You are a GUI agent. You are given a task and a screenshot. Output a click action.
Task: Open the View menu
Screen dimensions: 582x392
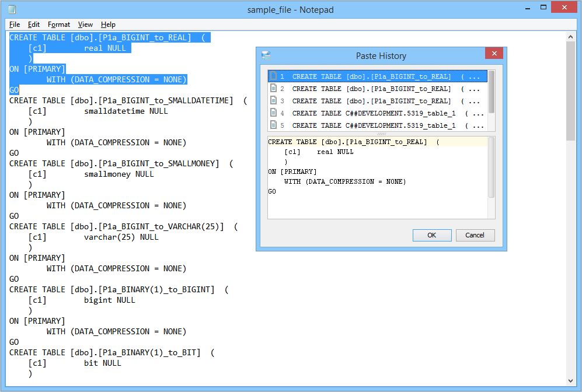click(85, 24)
